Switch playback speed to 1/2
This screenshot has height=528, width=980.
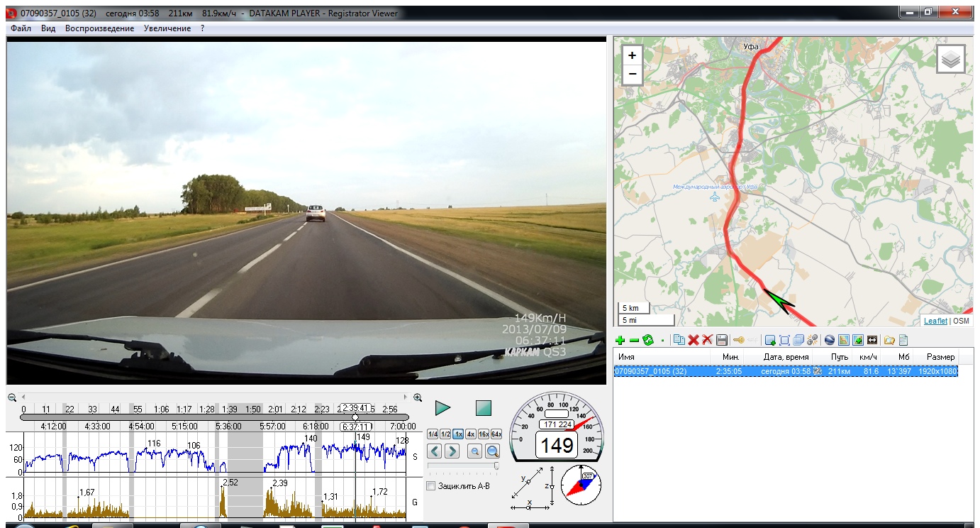[445, 434]
